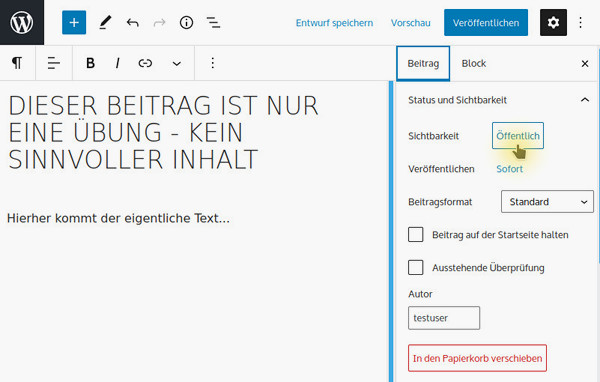Insert a link in the text
Viewport: 600px width, 382px height.
(x=145, y=63)
